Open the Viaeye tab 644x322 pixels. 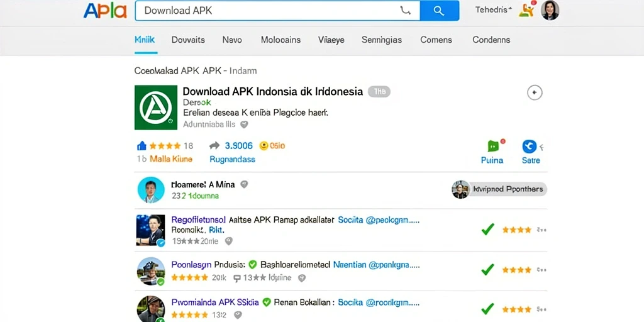click(x=331, y=40)
